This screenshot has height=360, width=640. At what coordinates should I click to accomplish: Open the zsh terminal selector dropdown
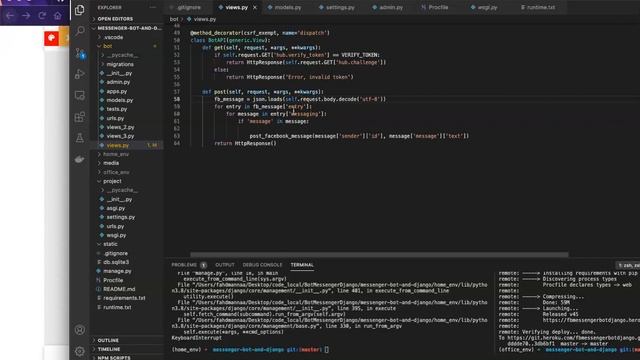coord(629,265)
